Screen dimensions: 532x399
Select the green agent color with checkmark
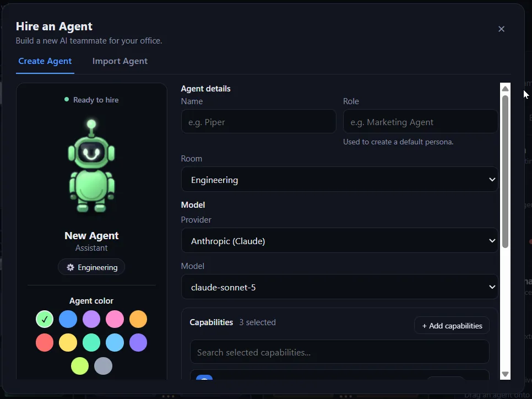(x=45, y=319)
